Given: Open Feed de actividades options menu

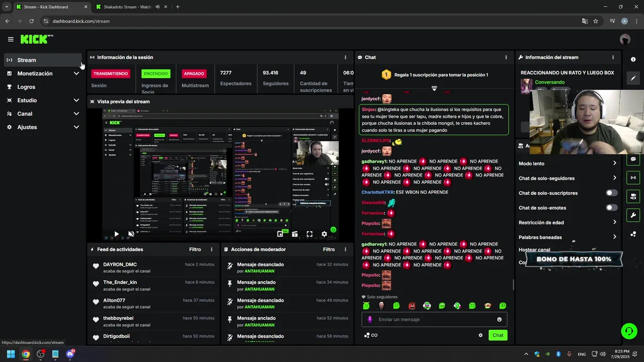Looking at the screenshot, I should pyautogui.click(x=211, y=249).
